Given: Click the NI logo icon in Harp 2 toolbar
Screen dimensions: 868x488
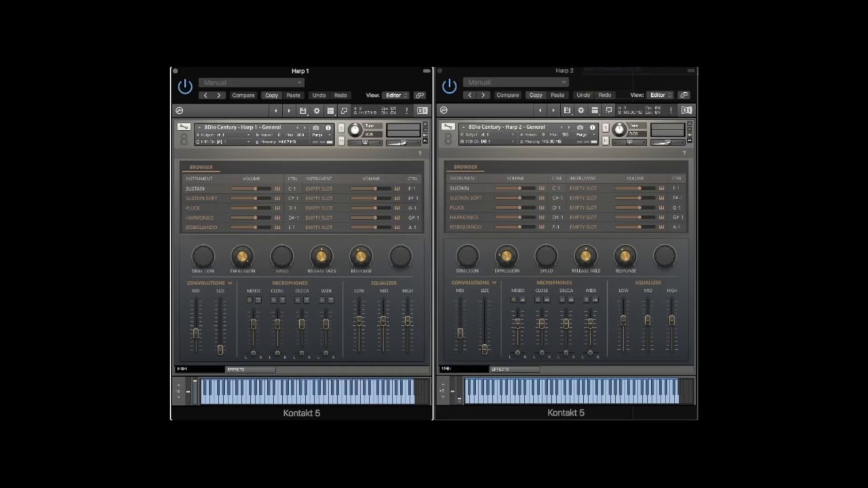Looking at the screenshot, I should (x=686, y=110).
